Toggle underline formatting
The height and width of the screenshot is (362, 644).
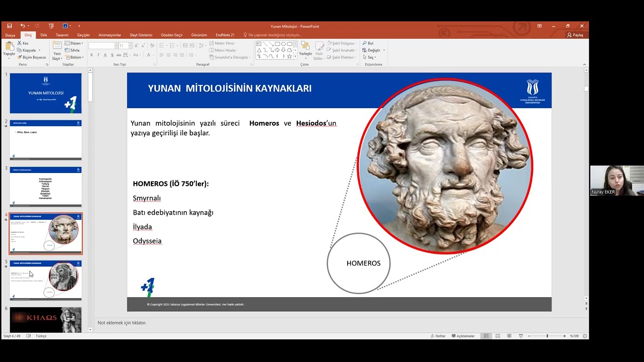[104, 55]
